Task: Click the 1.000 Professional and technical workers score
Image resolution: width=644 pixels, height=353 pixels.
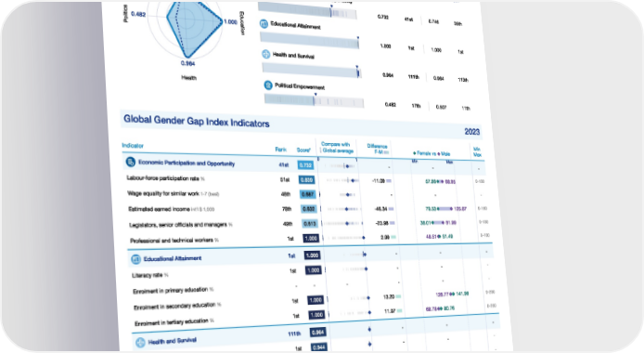Action: 311,239
